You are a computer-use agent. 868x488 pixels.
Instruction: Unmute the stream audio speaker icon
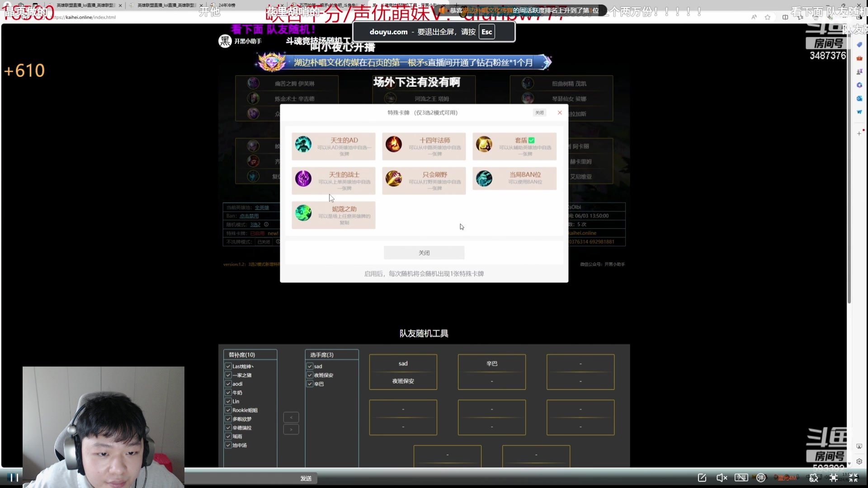click(x=722, y=478)
